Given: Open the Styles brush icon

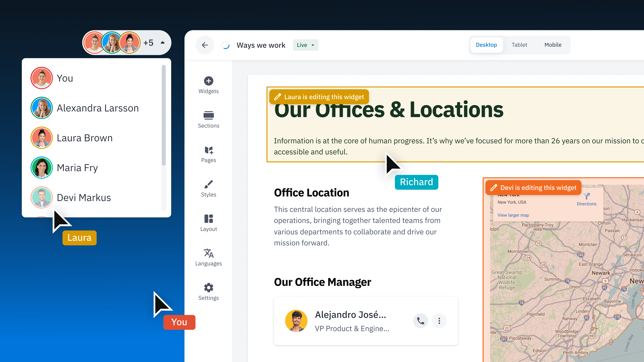Looking at the screenshot, I should 208,184.
